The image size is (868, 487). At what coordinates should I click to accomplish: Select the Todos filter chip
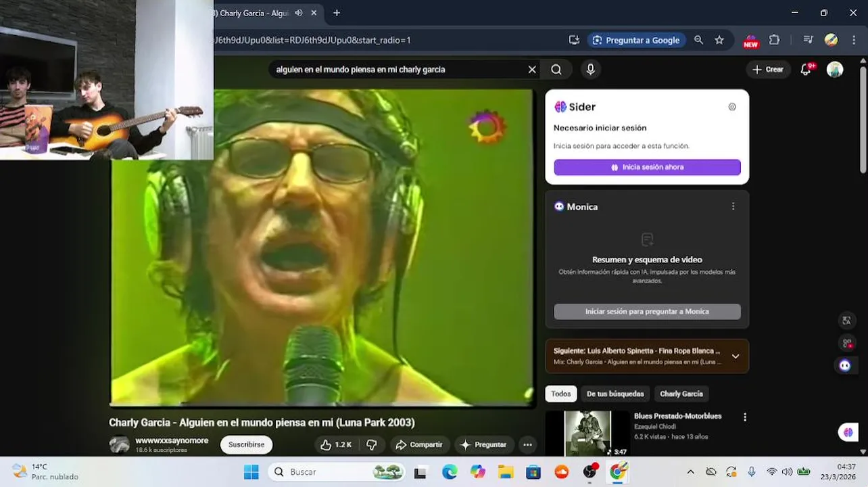560,394
